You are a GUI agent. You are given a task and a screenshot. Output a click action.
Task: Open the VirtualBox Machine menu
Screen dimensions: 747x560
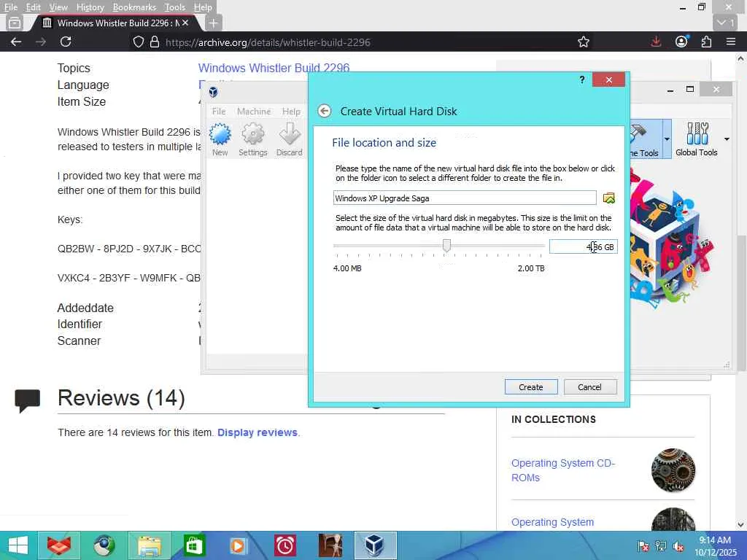pyautogui.click(x=254, y=112)
